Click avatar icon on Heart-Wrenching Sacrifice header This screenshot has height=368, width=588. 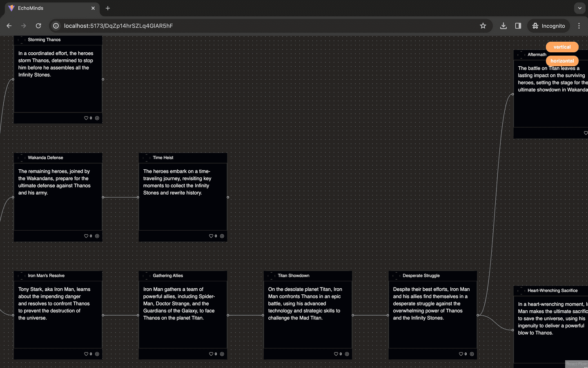point(521,291)
